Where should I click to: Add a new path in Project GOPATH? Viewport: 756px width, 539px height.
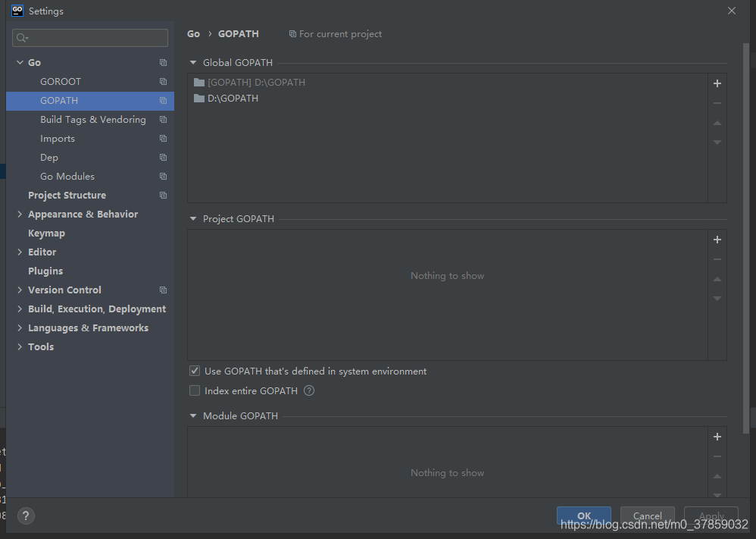(717, 240)
